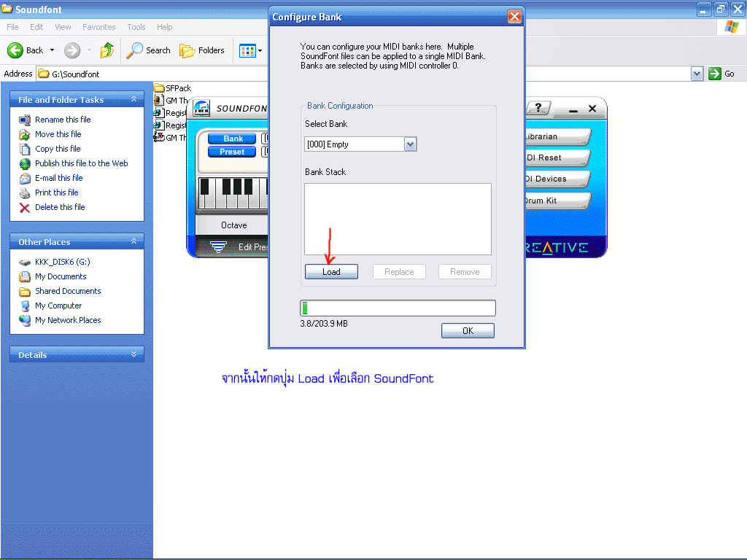Click the My Network Places icon
Screen dimensions: 747x560
(25, 321)
